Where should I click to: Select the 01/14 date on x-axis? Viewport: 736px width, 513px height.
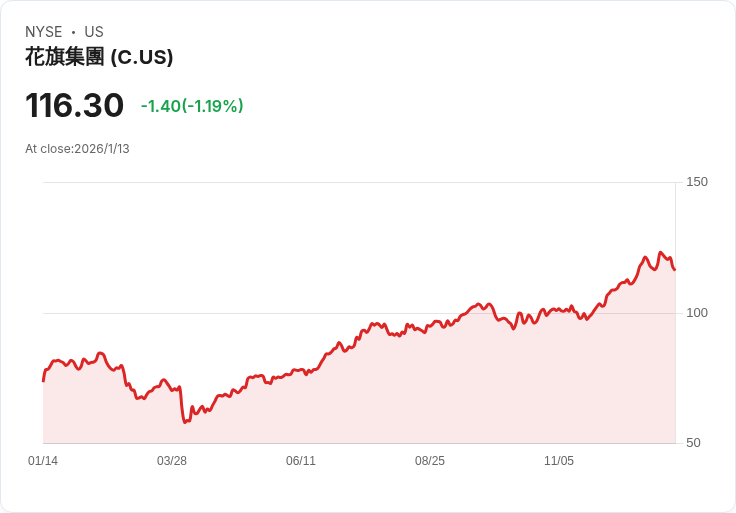(43, 461)
